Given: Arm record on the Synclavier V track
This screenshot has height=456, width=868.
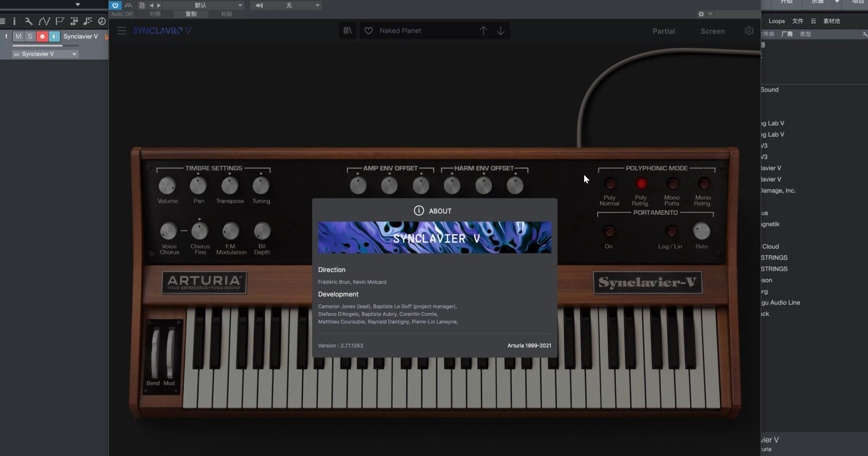Looking at the screenshot, I should 42,36.
